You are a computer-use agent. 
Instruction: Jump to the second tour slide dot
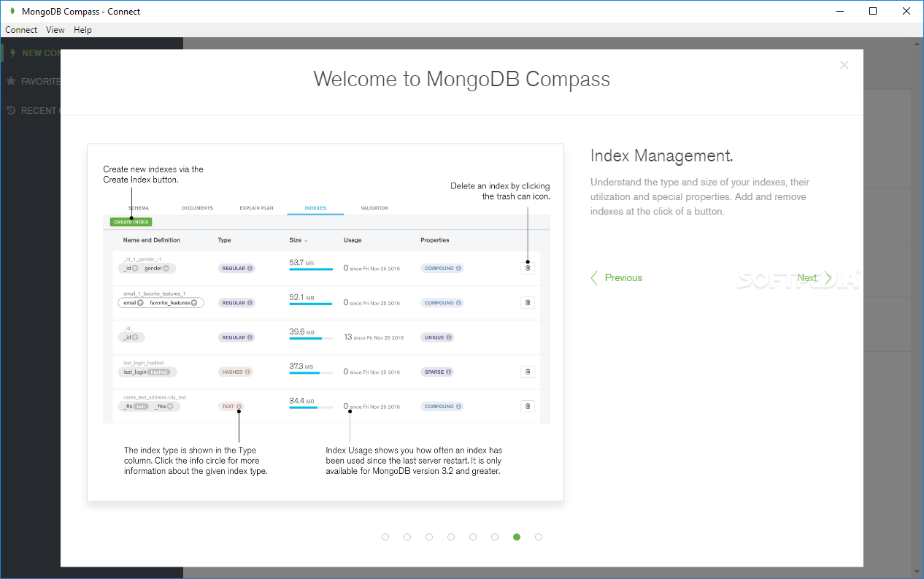pyautogui.click(x=407, y=537)
